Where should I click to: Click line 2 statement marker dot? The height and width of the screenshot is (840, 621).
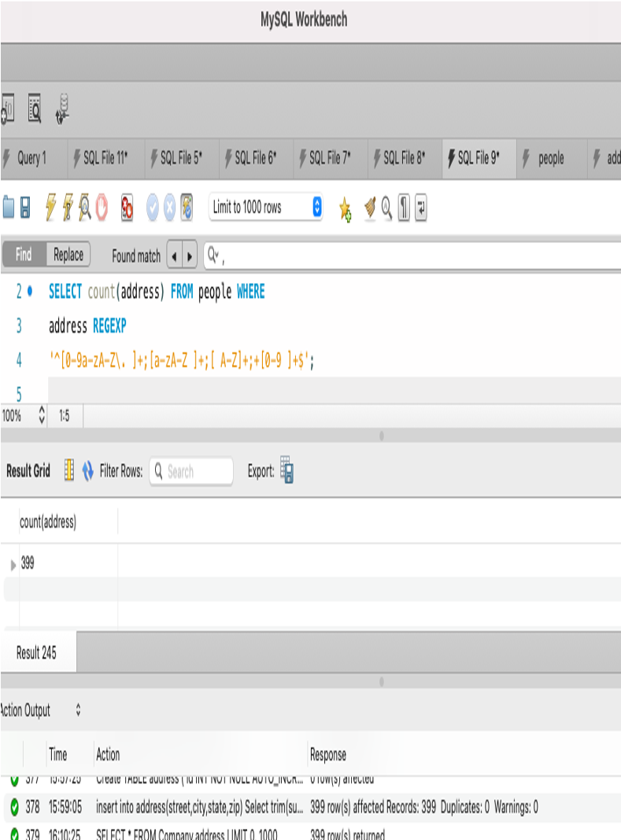(x=30, y=292)
